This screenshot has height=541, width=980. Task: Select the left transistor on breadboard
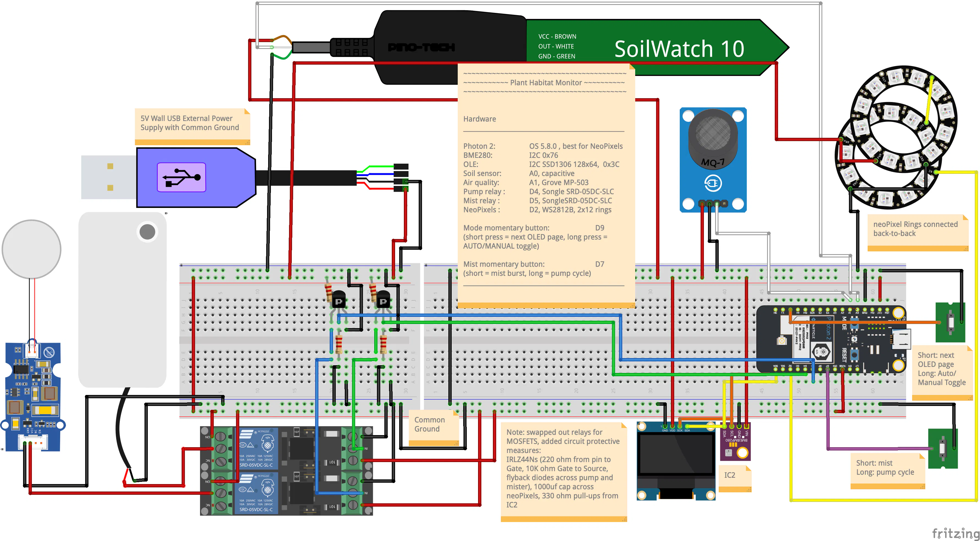(x=338, y=300)
